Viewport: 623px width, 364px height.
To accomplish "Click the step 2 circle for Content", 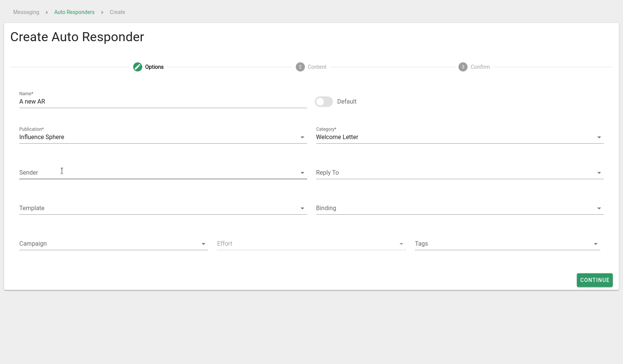I will point(300,67).
